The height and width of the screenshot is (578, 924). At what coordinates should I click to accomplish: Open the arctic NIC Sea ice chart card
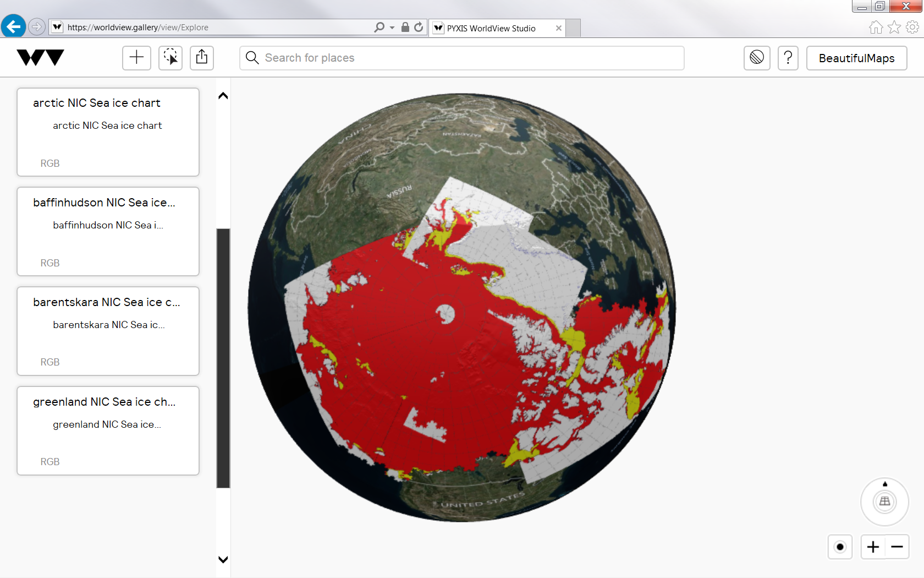coord(108,132)
